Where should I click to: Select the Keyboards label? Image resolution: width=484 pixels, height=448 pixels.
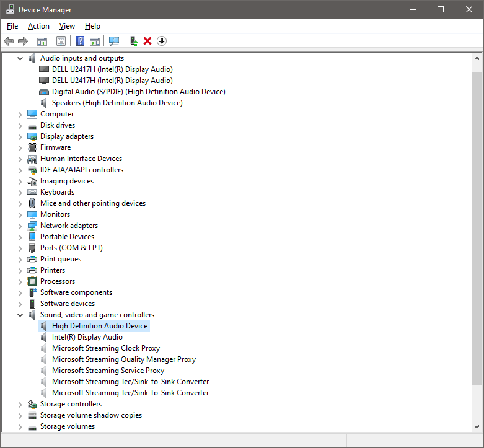57,192
